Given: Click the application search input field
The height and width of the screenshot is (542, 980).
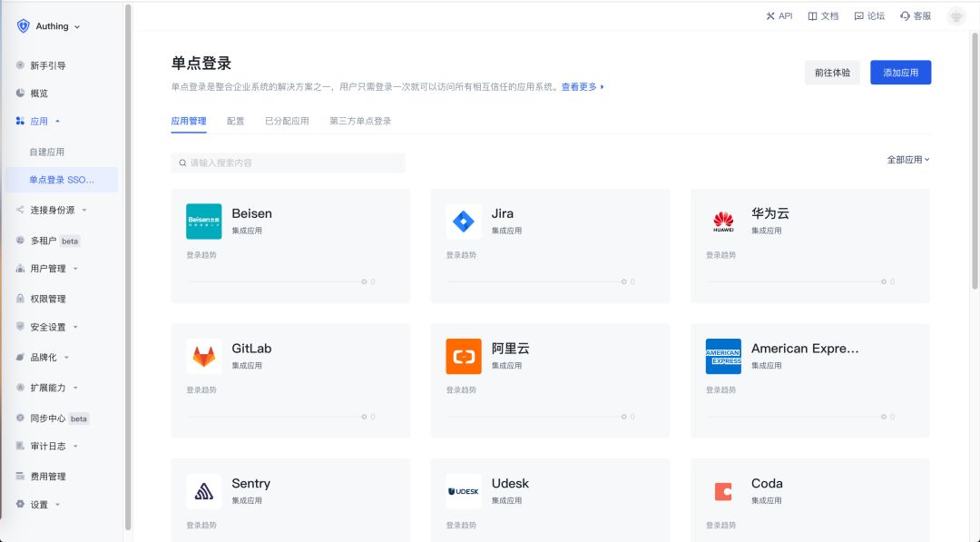Looking at the screenshot, I should click(x=289, y=163).
